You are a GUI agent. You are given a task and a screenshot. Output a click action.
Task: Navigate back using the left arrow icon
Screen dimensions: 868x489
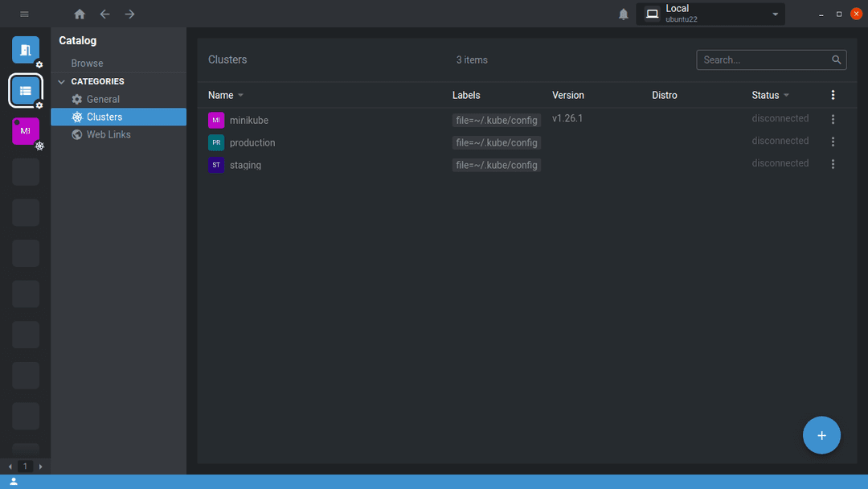104,14
